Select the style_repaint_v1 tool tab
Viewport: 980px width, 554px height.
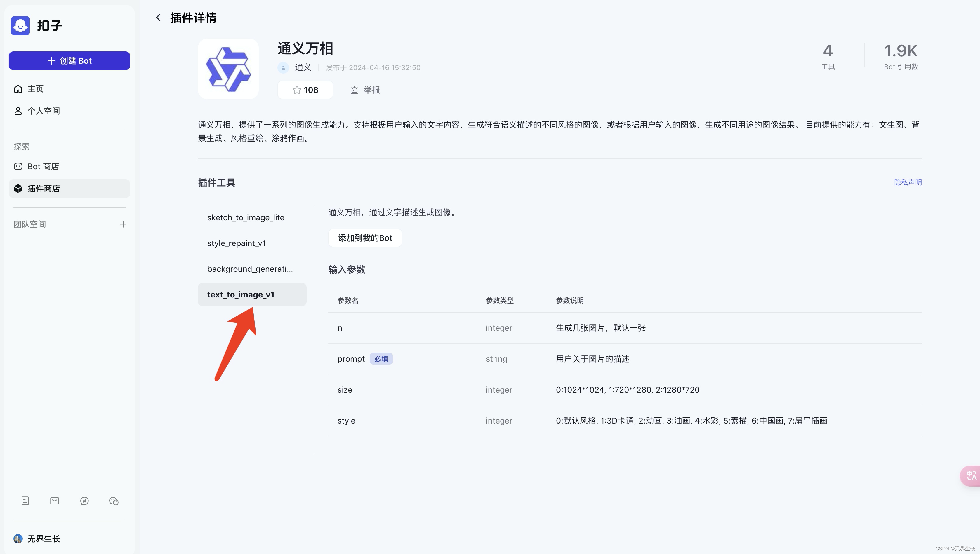tap(252, 243)
